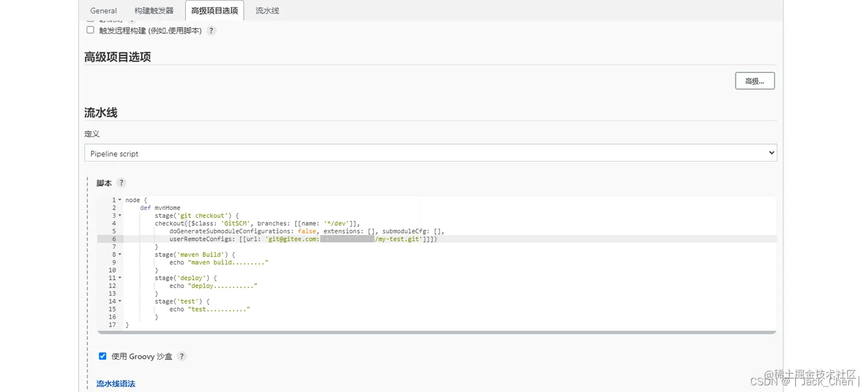Open the Pipeline script definition dropdown
Image resolution: width=868 pixels, height=392 pixels.
coord(431,153)
